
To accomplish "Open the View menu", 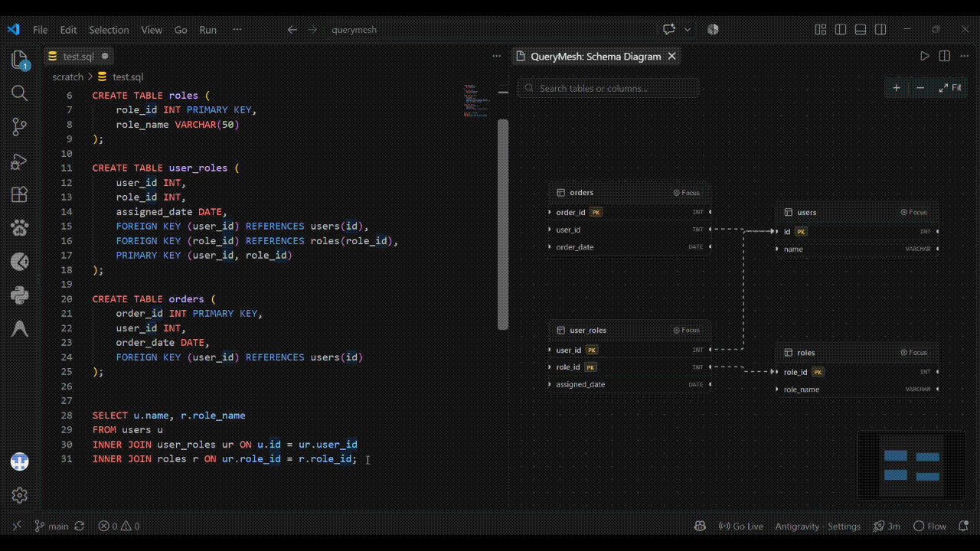I will 152,30.
